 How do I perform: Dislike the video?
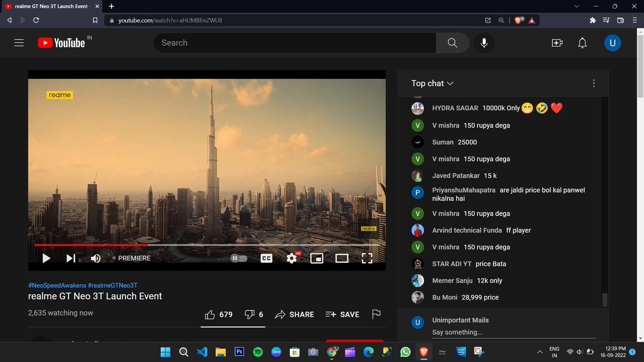(254, 314)
